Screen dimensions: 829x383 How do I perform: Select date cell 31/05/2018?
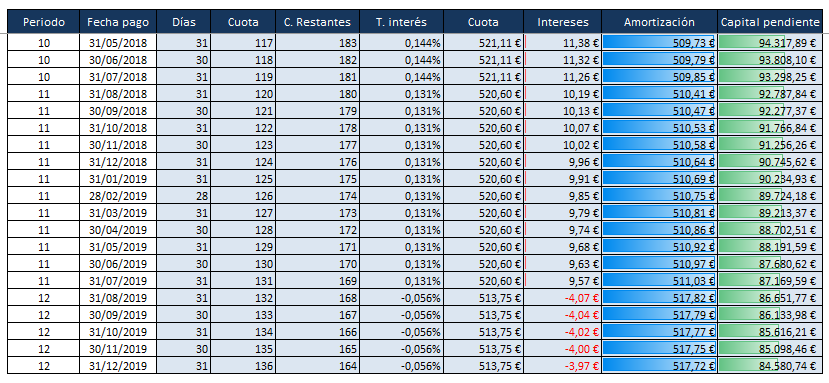[x=118, y=43]
